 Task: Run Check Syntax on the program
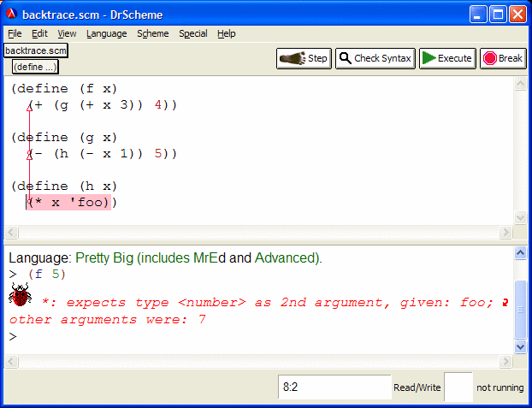[x=375, y=58]
